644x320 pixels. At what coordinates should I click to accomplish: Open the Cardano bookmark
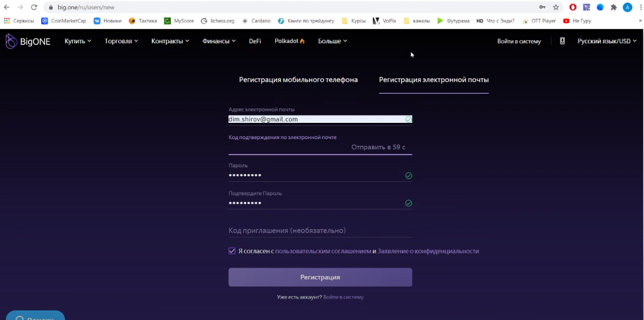[x=256, y=21]
